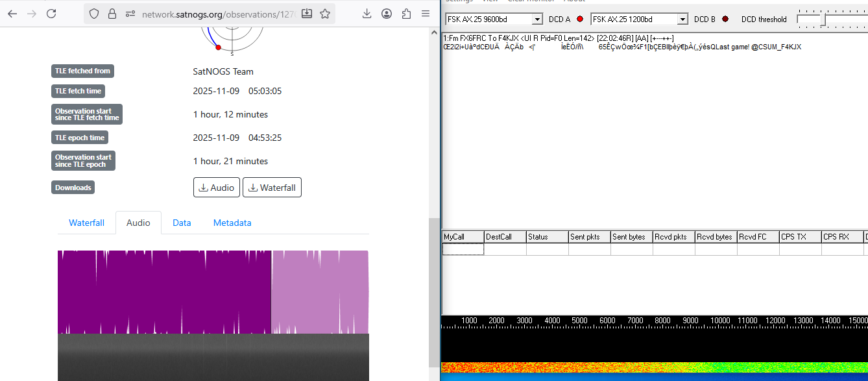Click the empty cell under MyCall column

pos(463,249)
